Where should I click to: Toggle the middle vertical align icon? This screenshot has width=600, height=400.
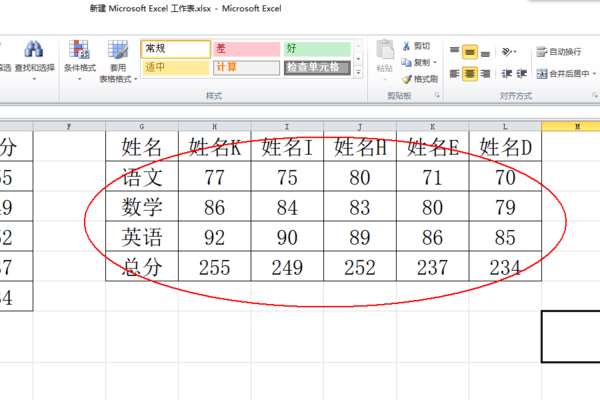click(x=470, y=52)
